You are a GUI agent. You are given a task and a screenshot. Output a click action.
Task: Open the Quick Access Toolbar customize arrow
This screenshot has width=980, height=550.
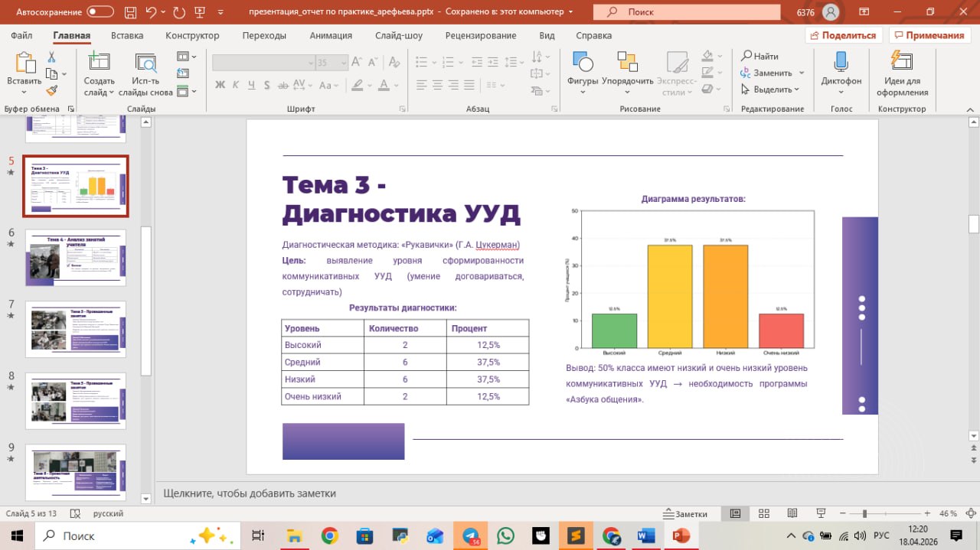(221, 12)
